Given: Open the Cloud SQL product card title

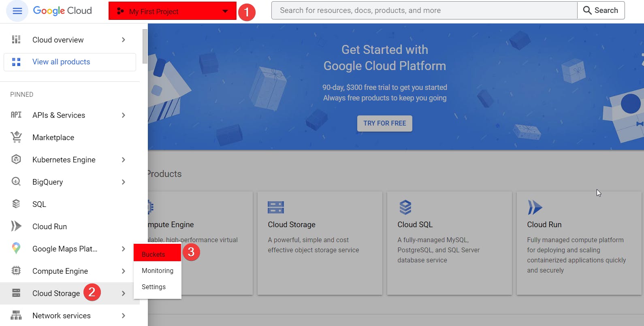Looking at the screenshot, I should [415, 224].
